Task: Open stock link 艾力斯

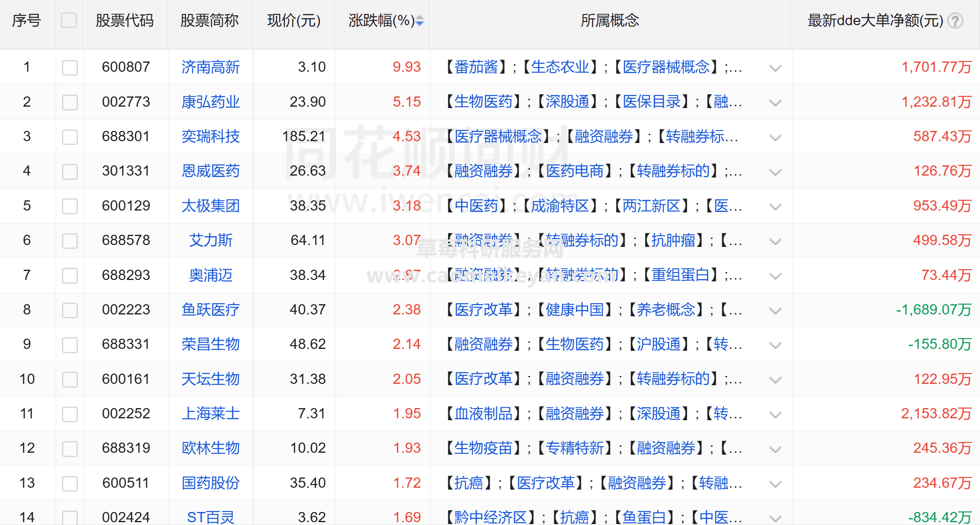Action: pos(211,240)
